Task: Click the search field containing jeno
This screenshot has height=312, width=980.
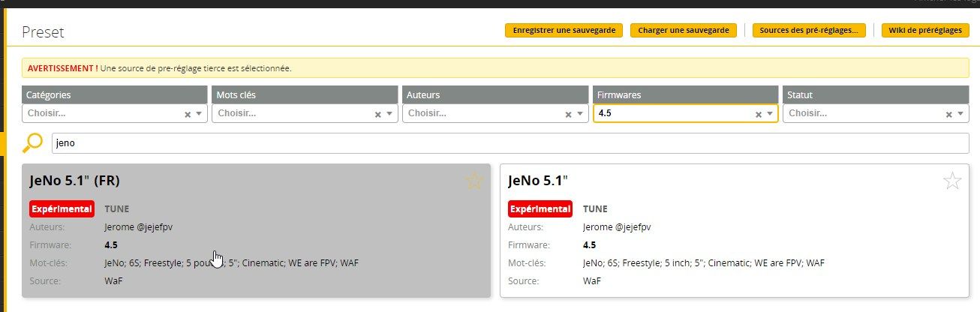Action: [x=510, y=142]
